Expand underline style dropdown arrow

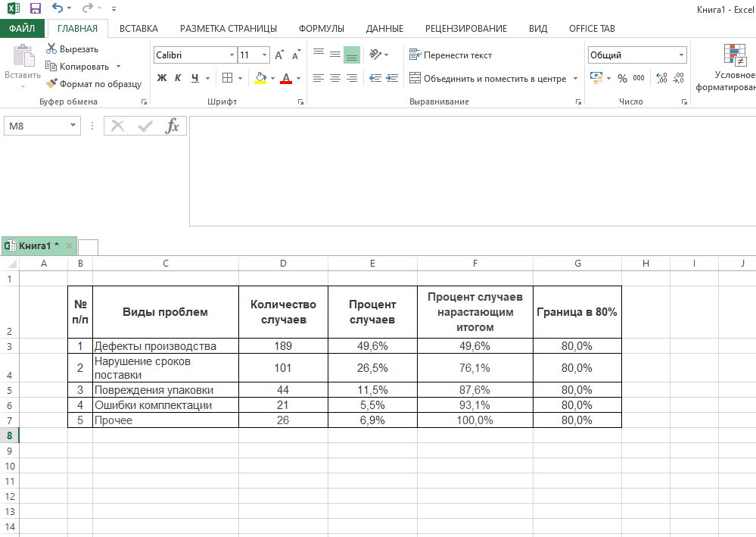pos(208,78)
